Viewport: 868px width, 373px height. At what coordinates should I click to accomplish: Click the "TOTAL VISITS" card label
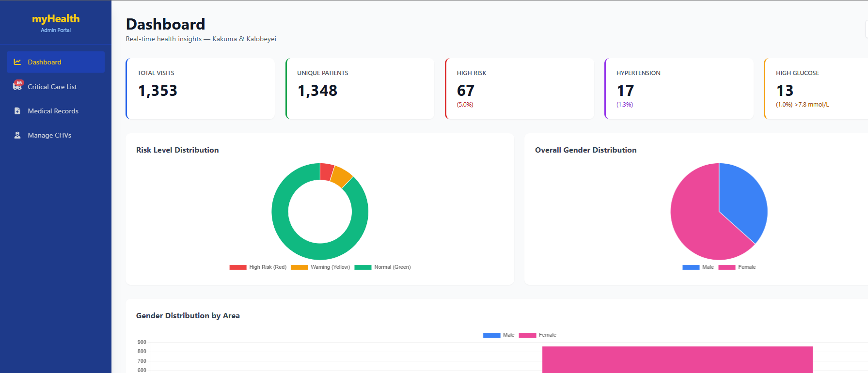pos(156,73)
